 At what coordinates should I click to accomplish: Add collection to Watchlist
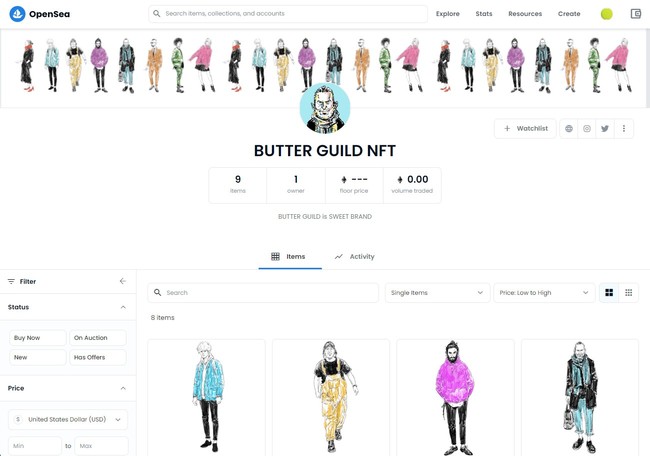pyautogui.click(x=525, y=129)
